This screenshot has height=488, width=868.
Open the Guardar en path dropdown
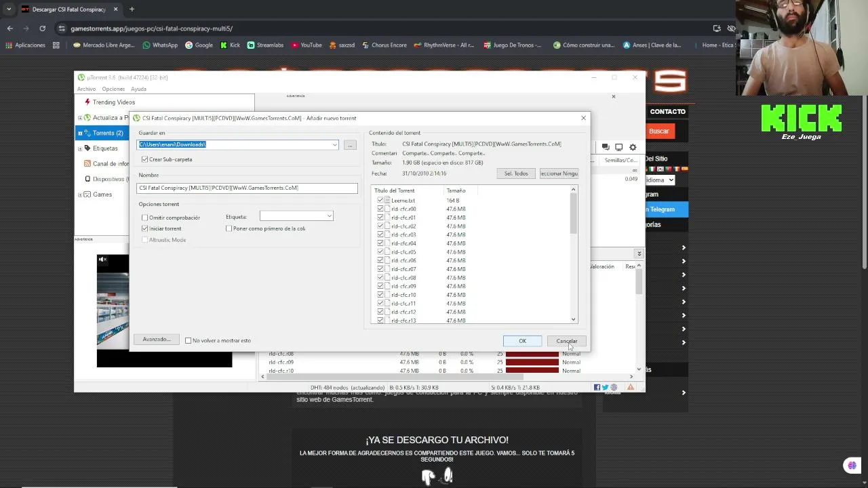coord(334,144)
